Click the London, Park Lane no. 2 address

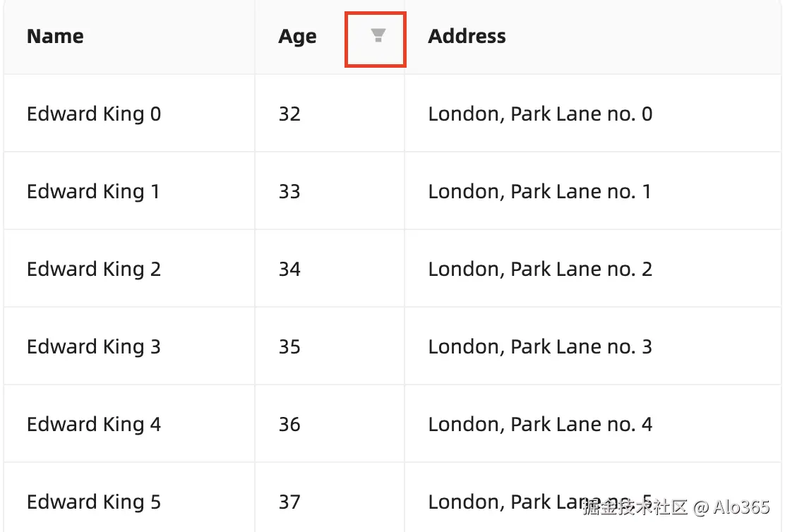click(540, 270)
